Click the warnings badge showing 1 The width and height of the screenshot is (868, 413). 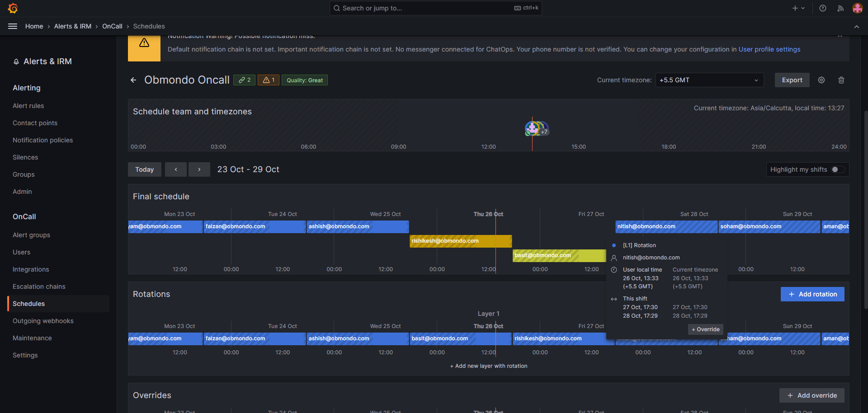[269, 80]
